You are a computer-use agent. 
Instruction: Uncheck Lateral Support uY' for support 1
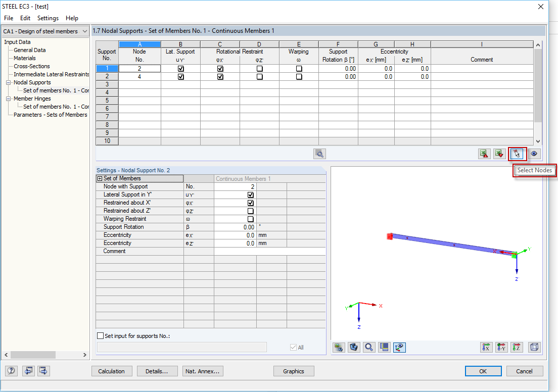(180, 68)
